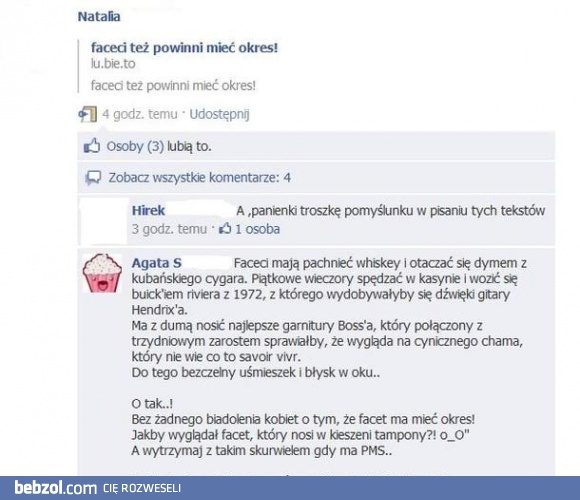580x500 pixels.
Task: Click the grey link description faceci też powinni mieć okres!
Action: [x=173, y=86]
